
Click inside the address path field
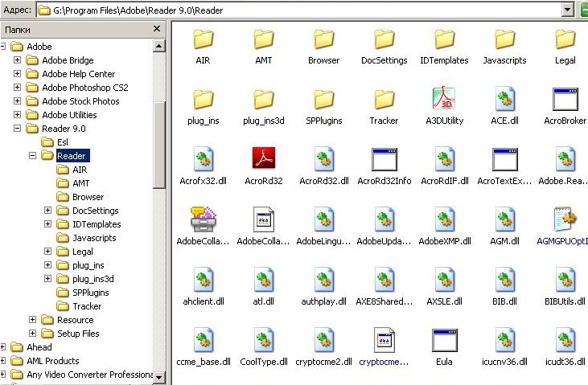(299, 10)
